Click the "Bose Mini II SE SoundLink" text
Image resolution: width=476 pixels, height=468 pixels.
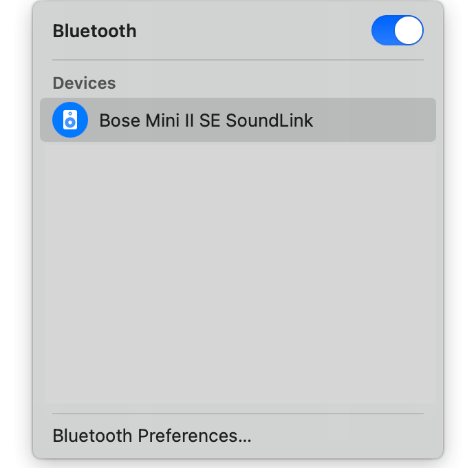206,120
